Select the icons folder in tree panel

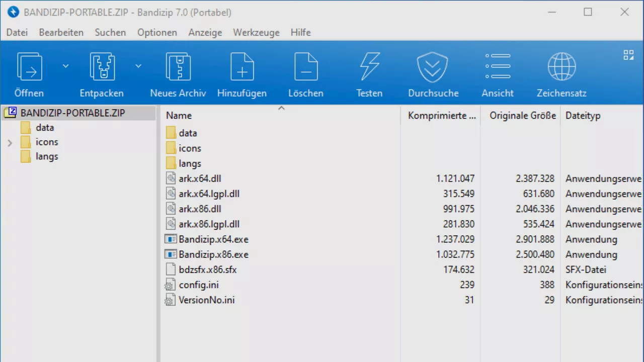(47, 142)
